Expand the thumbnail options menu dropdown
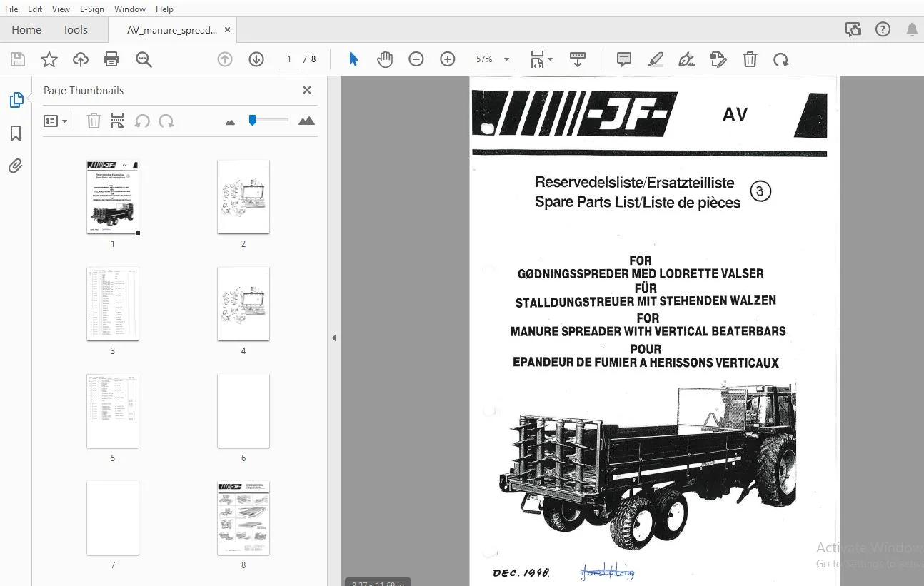This screenshot has height=586, width=924. [56, 121]
